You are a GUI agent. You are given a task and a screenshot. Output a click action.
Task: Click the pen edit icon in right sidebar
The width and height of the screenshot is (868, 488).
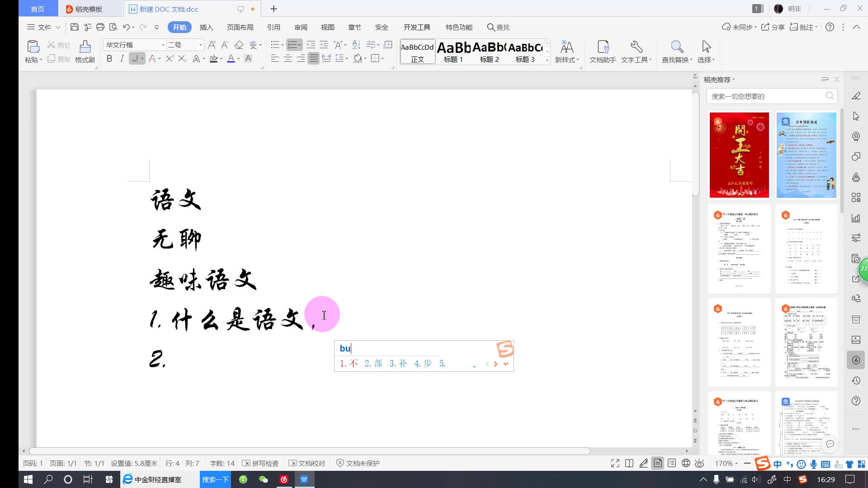pos(856,96)
